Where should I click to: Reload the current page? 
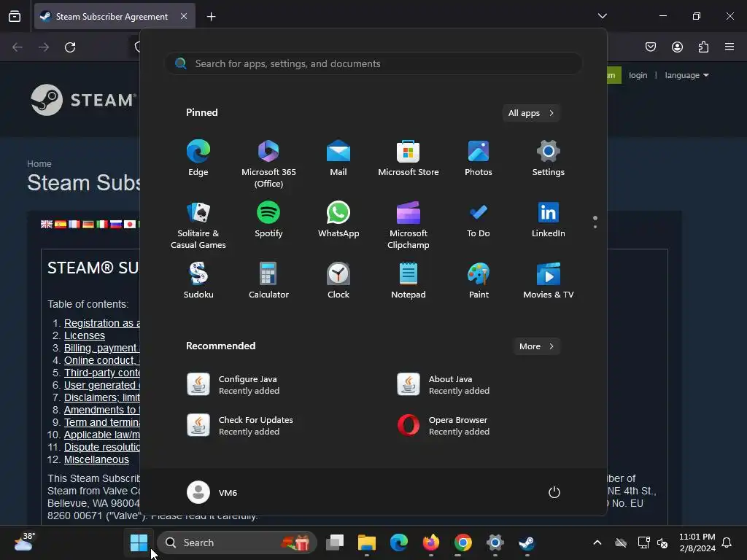(70, 47)
